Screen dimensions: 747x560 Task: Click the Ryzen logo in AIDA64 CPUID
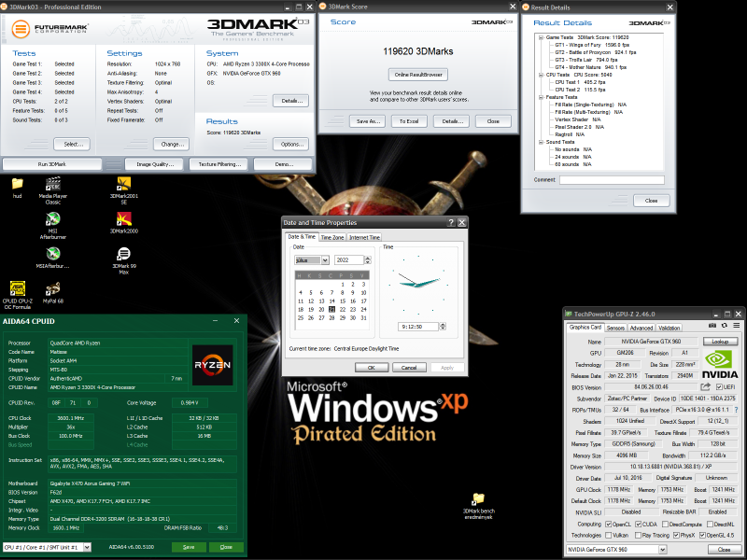(213, 365)
